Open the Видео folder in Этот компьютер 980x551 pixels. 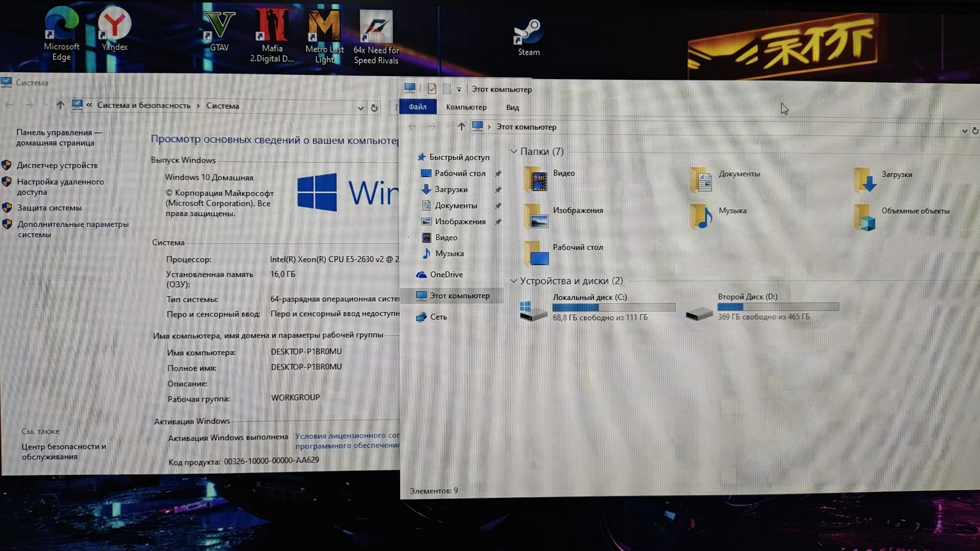[550, 179]
